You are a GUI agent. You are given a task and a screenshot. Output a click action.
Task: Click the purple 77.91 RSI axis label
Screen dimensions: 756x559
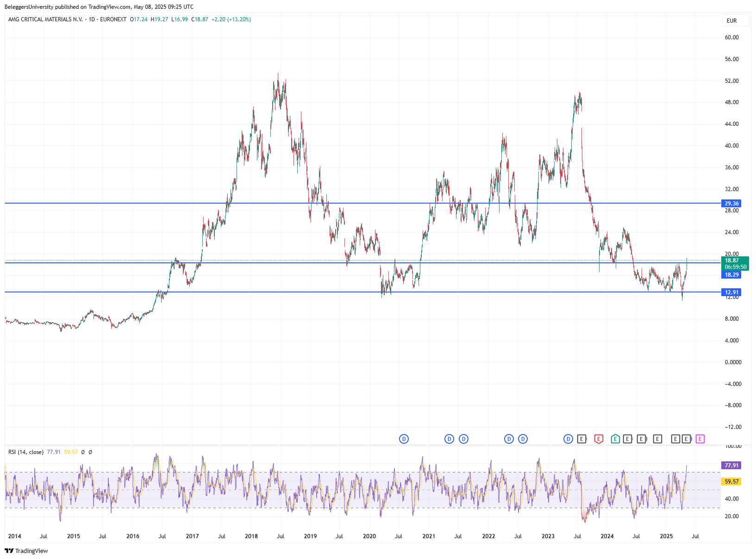pyautogui.click(x=731, y=465)
